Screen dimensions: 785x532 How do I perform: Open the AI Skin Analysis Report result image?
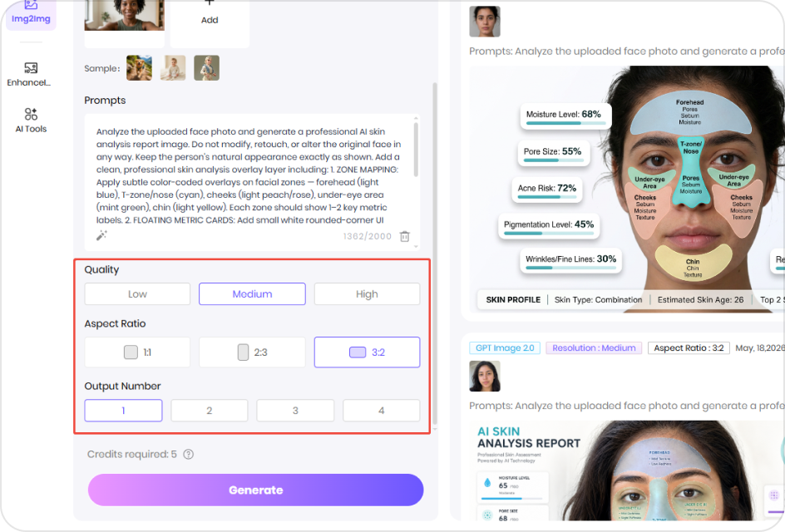[x=627, y=470]
